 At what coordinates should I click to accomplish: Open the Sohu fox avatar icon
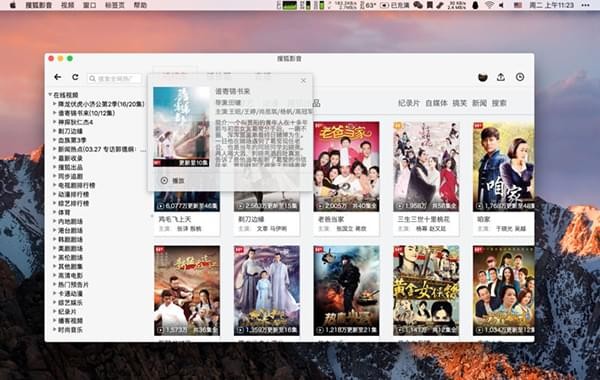[x=483, y=77]
